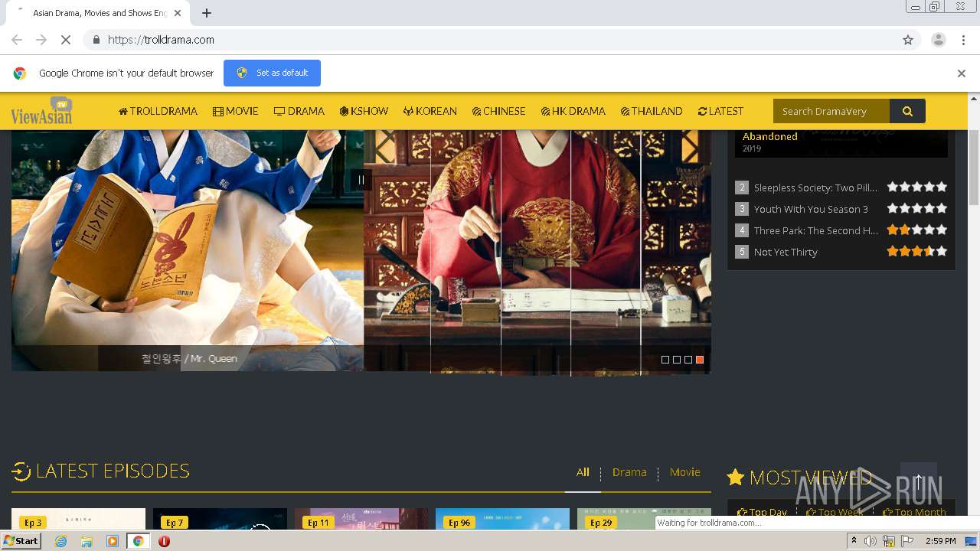Select the Chrome taskbar button
This screenshot has height=551, width=980.
[x=139, y=541]
